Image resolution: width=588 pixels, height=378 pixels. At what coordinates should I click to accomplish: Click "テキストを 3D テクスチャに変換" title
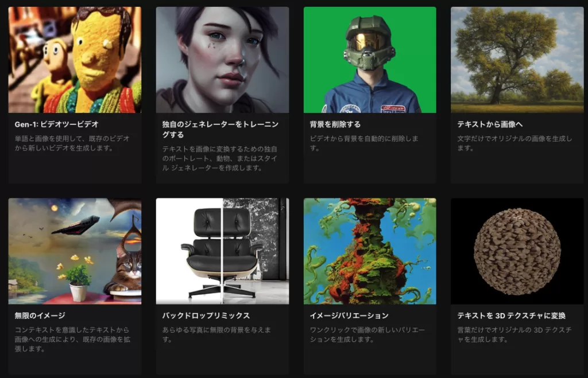pos(511,316)
